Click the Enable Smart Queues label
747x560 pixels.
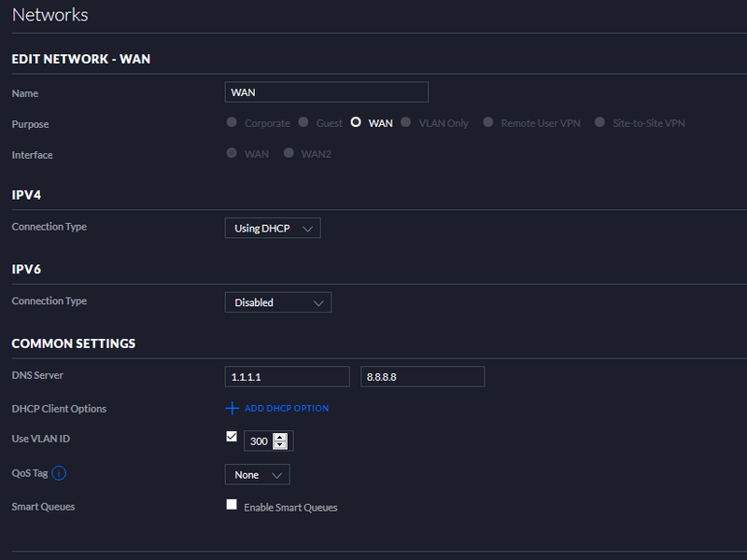click(x=290, y=508)
